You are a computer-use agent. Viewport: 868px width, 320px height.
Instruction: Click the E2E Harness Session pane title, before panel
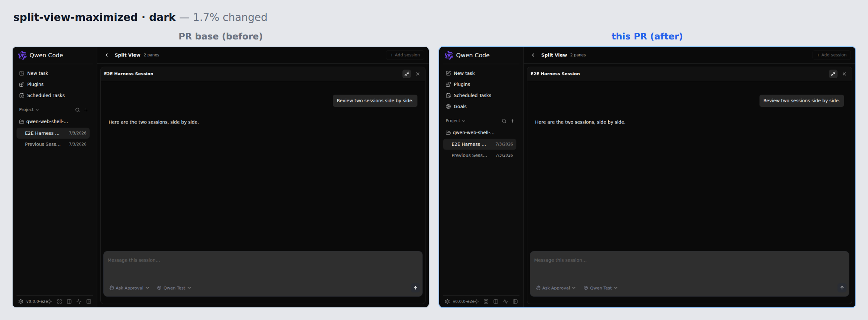tap(129, 74)
